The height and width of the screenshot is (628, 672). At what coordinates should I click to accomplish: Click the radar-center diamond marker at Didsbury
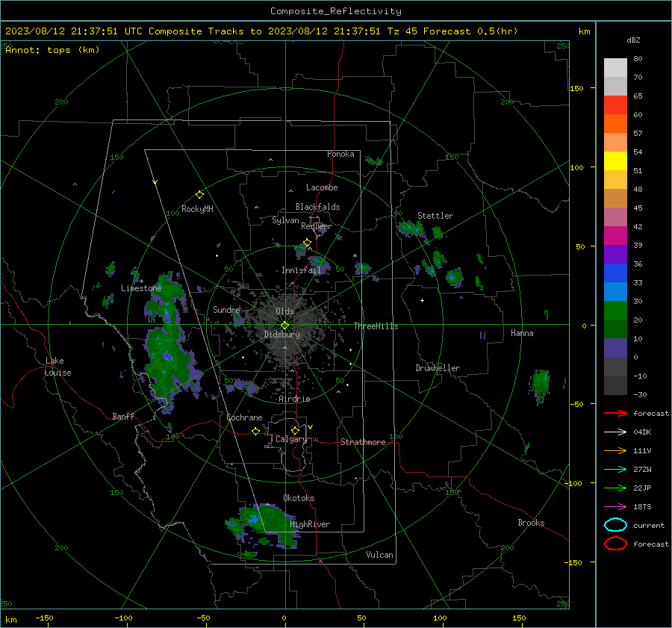click(284, 326)
